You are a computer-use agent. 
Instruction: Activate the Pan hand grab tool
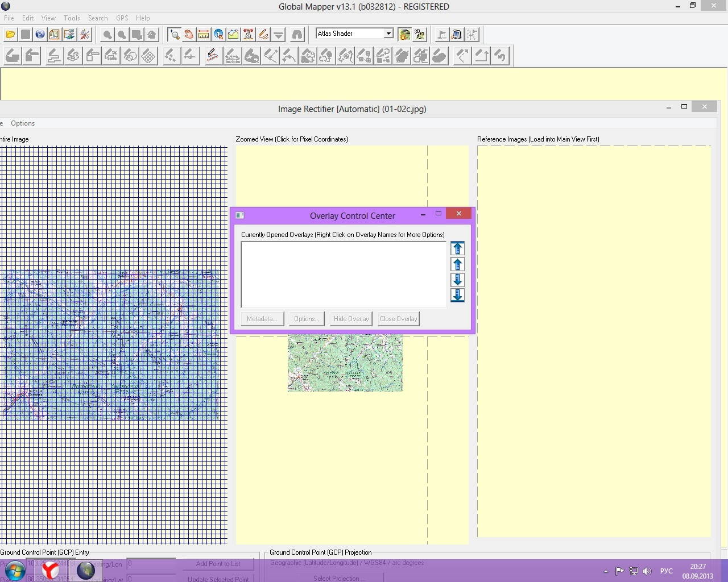click(189, 35)
